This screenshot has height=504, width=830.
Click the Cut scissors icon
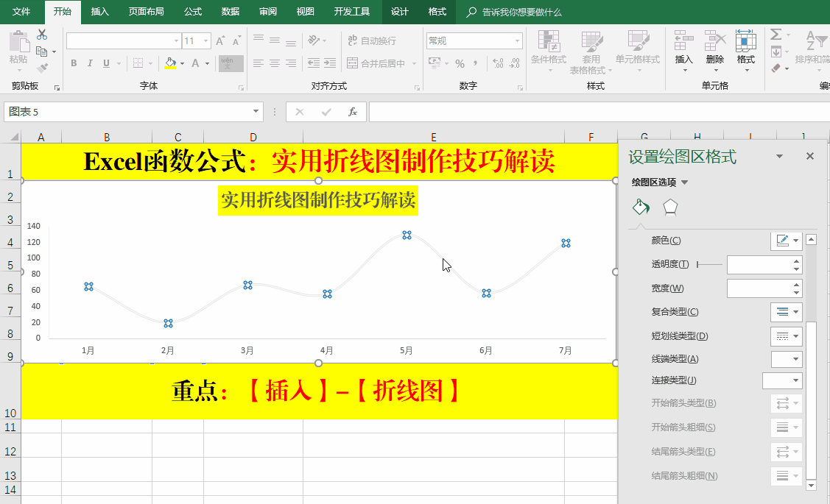[43, 35]
